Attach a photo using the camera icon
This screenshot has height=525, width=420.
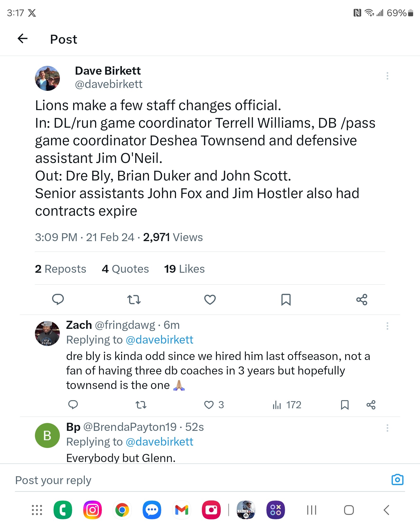(x=398, y=480)
